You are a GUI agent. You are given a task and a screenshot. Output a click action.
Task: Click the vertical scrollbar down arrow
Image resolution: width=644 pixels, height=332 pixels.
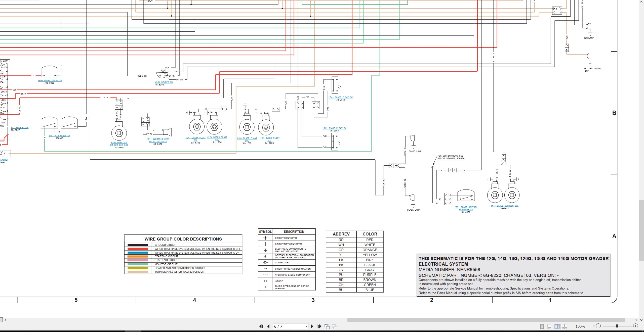[641, 320]
